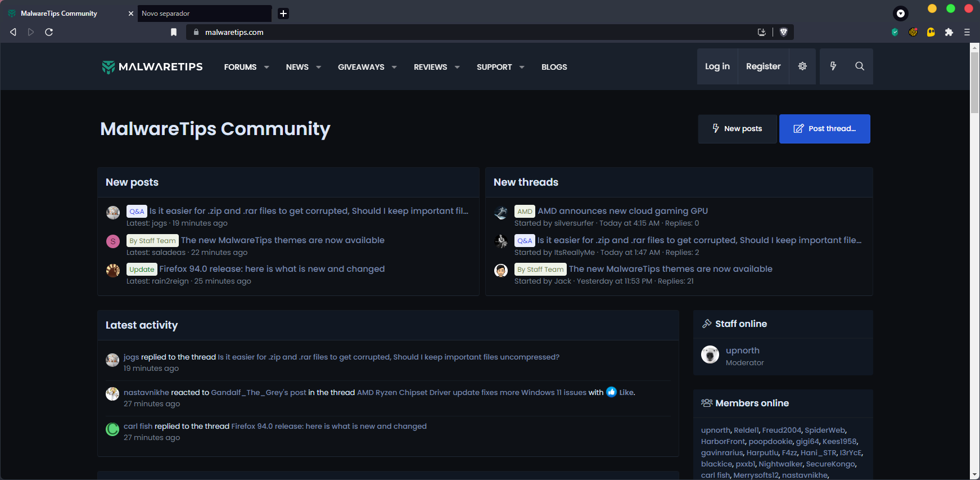Expand the FORUMS dropdown arrow
Image resolution: width=980 pixels, height=480 pixels.
pyautogui.click(x=267, y=67)
